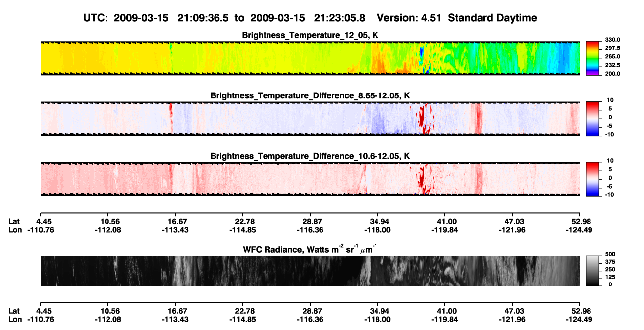Click latitude '22.78' below the WFC panel
The image size is (644, 330).
pyautogui.click(x=242, y=311)
